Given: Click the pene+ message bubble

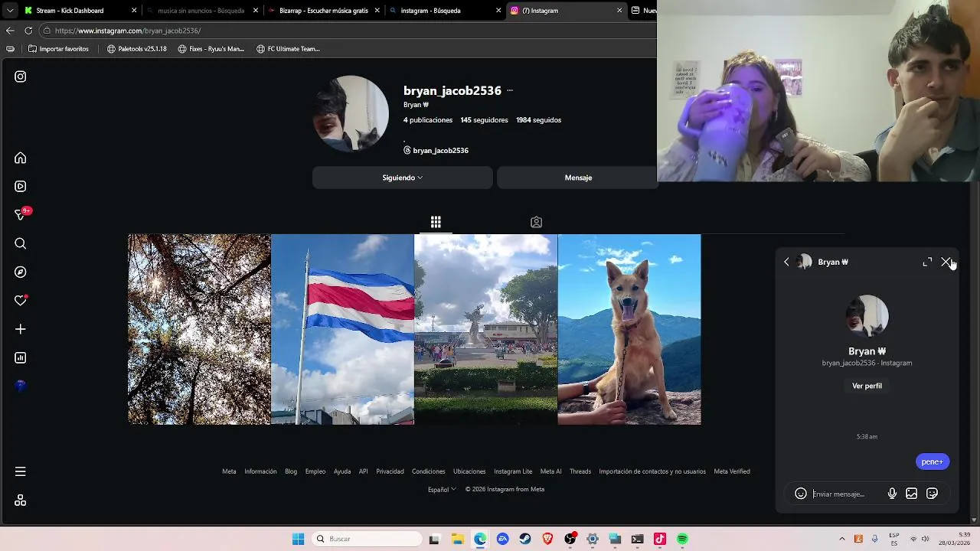Looking at the screenshot, I should click(932, 461).
